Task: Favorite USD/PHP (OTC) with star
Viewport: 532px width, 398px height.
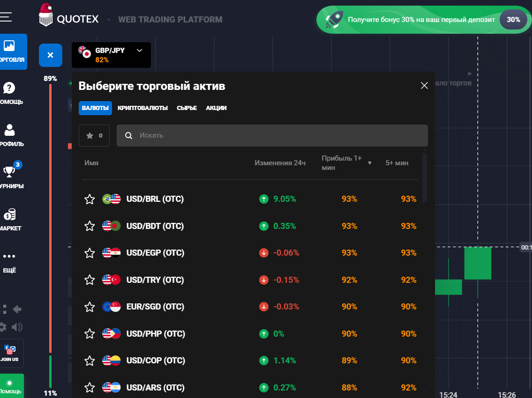Action: (90, 333)
